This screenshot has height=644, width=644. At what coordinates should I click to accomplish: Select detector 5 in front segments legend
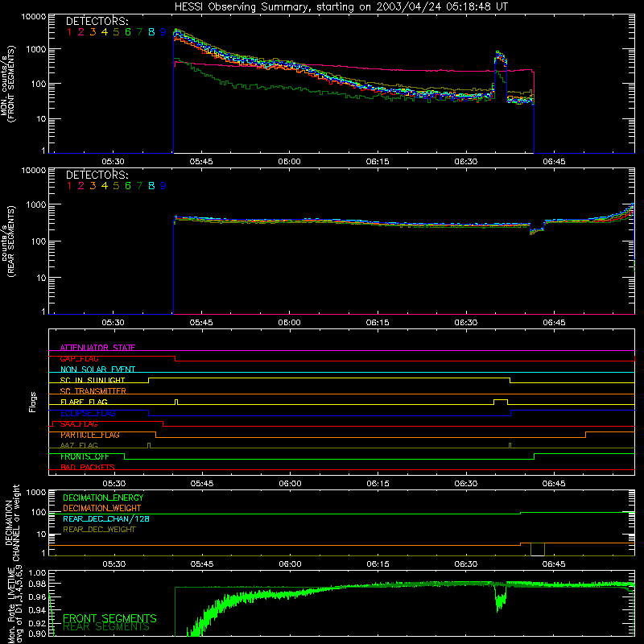click(x=116, y=32)
